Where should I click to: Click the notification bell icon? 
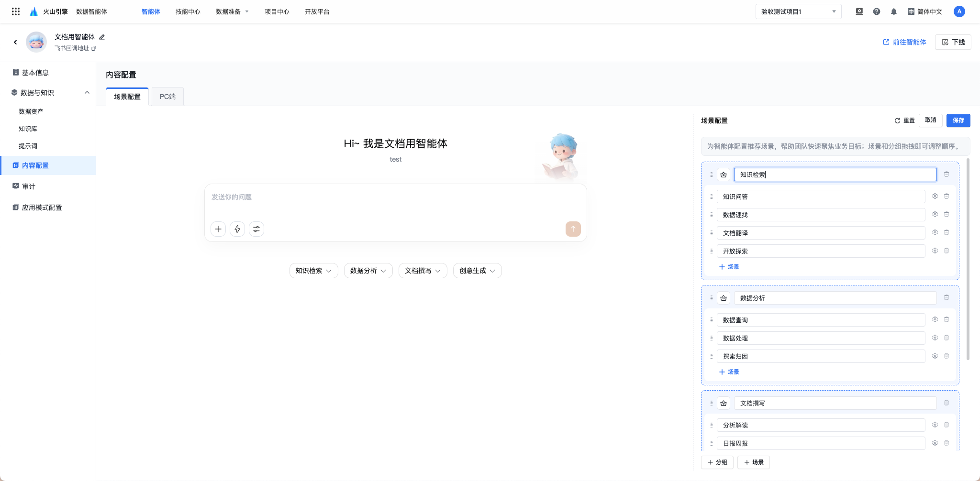click(894, 11)
